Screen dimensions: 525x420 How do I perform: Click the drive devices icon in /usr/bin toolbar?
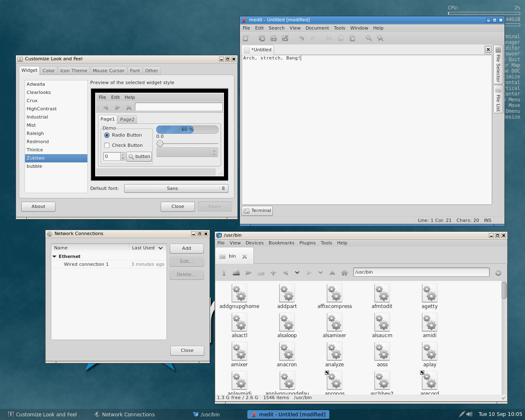[x=236, y=273]
